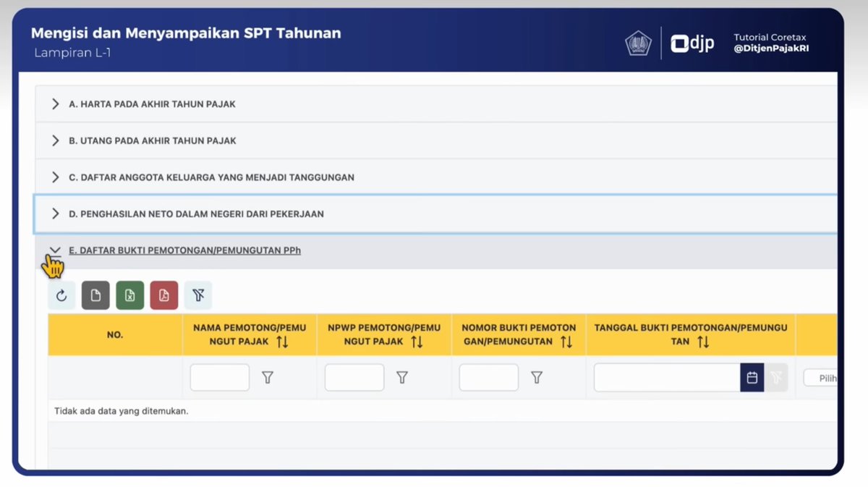Click the Tanggal Bukti Pemotongan date input field
This screenshot has width=868, height=487.
[665, 377]
